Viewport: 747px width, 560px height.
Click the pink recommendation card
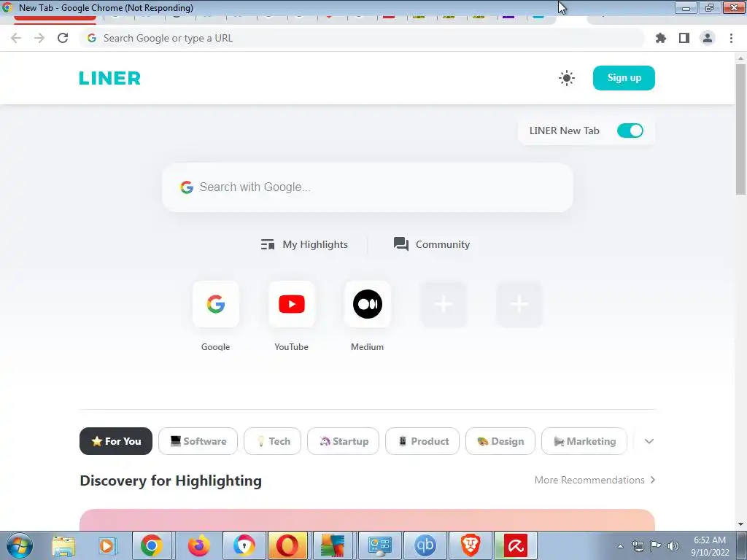coord(368,520)
